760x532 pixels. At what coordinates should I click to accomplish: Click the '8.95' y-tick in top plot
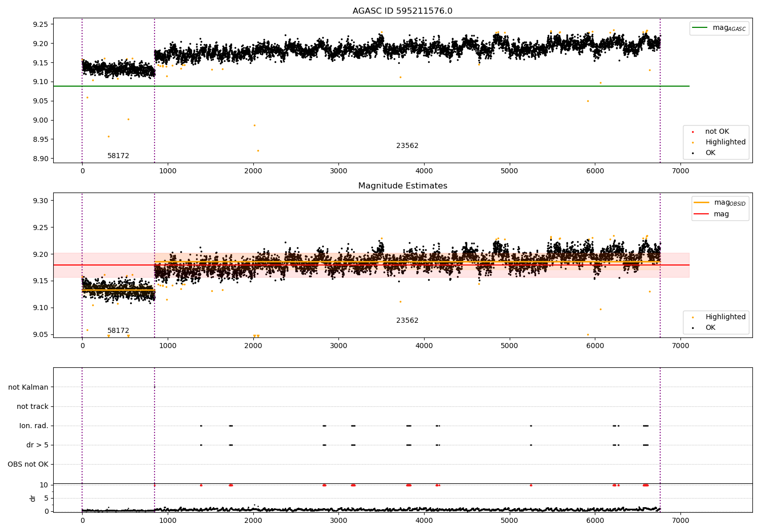point(40,140)
